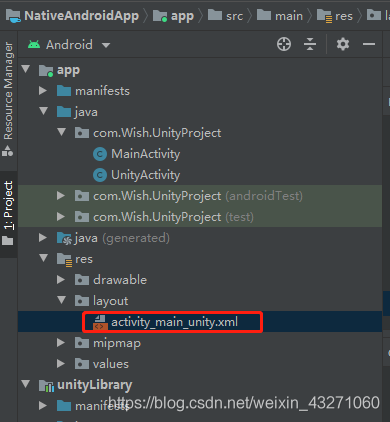Click the app breadcrumb item
Viewport: 390px width, 422px height.
click(x=173, y=16)
